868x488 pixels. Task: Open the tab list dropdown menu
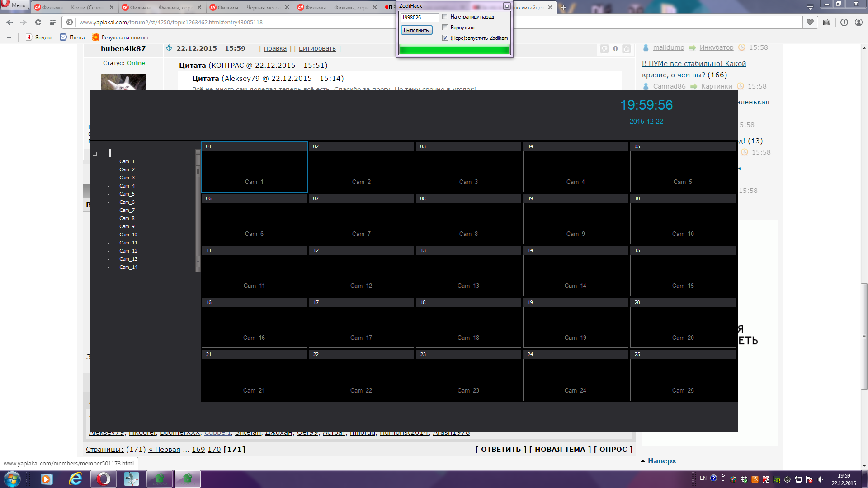pos(810,7)
